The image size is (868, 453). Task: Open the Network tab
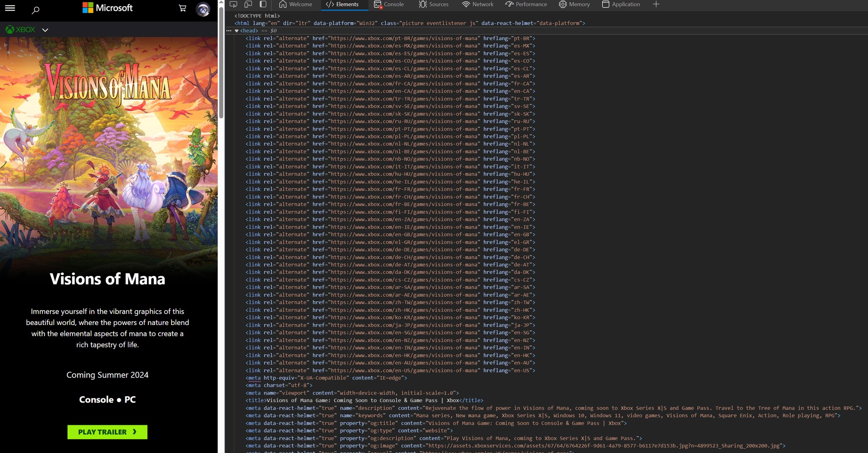[478, 4]
